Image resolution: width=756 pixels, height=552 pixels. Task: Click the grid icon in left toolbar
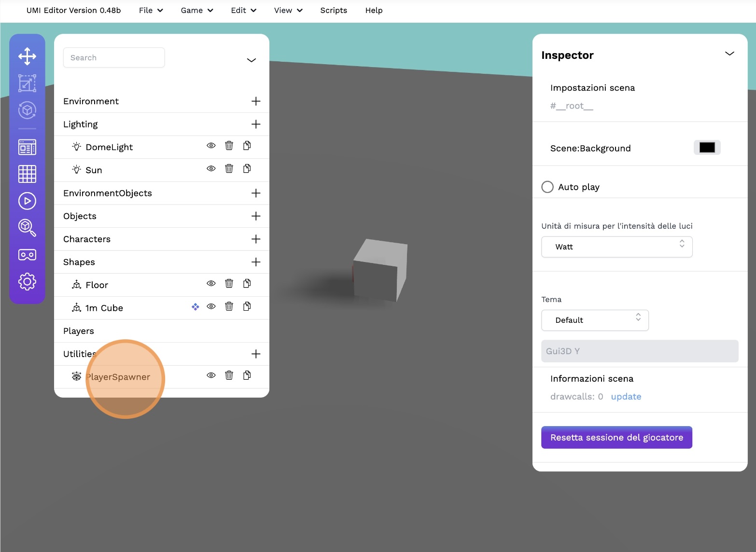click(x=27, y=174)
